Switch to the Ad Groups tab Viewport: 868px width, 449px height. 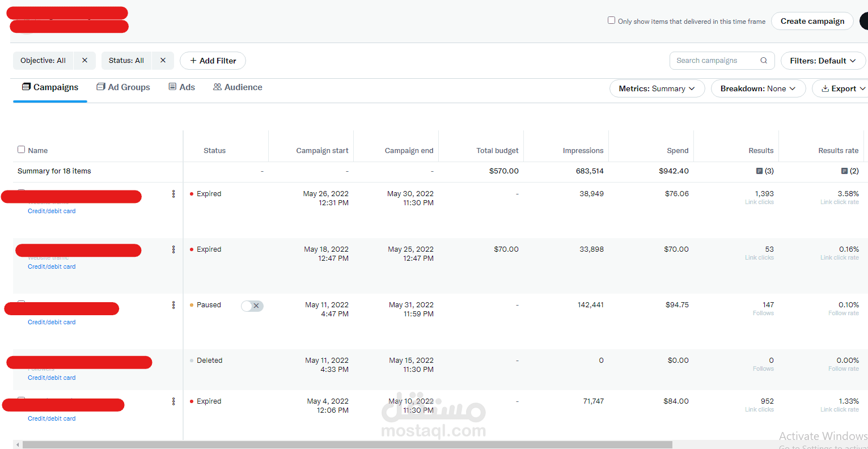click(x=124, y=87)
